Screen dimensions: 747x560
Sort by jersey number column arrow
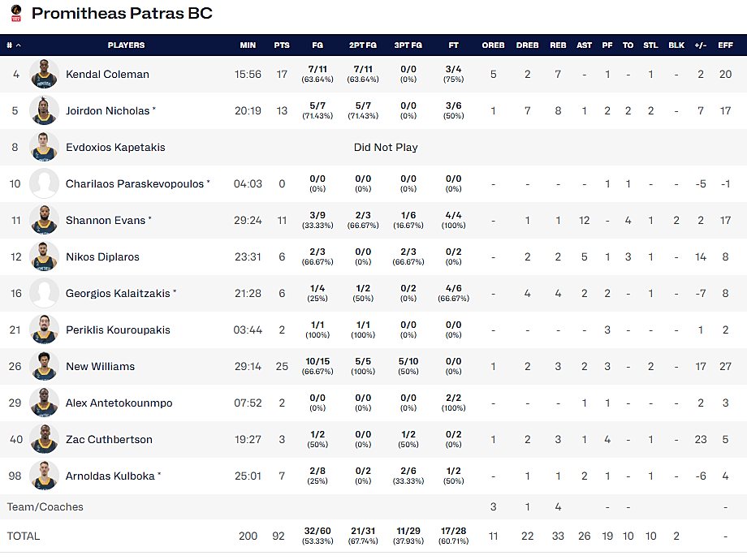coord(19,45)
